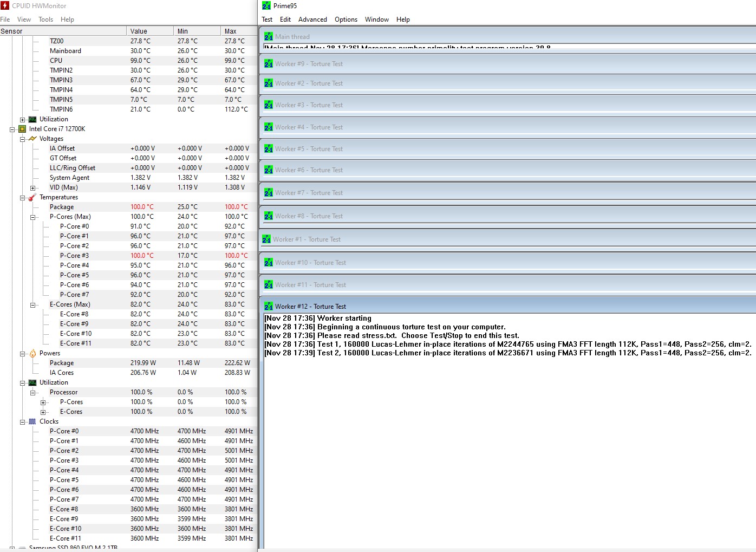Click the Worker #7 window icon
The image size is (756, 552).
[269, 193]
